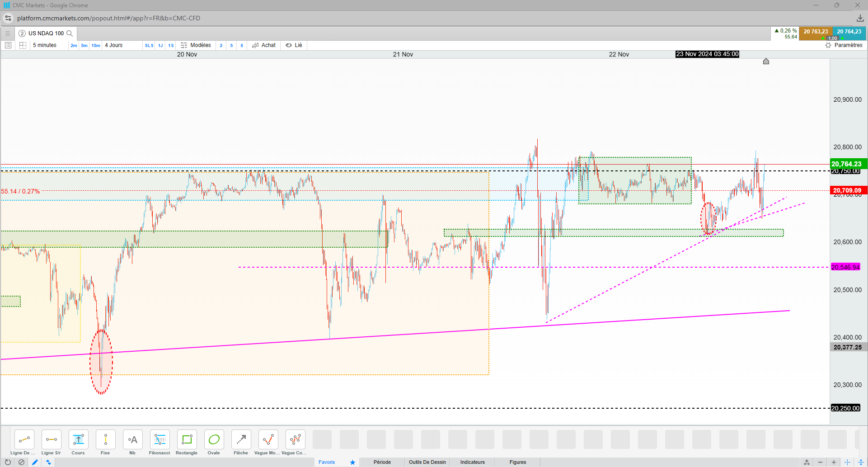Select the Fibonacci drawing tool
Viewport: 868px width, 467px height.
(160, 439)
